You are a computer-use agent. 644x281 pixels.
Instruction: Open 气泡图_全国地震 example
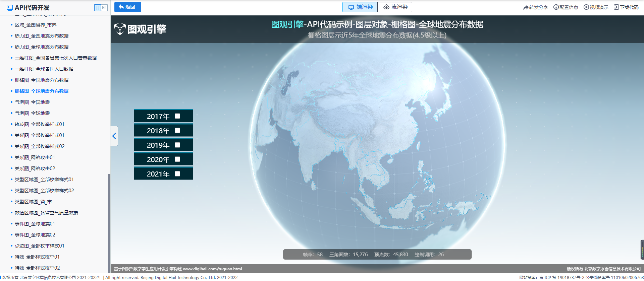pos(32,102)
